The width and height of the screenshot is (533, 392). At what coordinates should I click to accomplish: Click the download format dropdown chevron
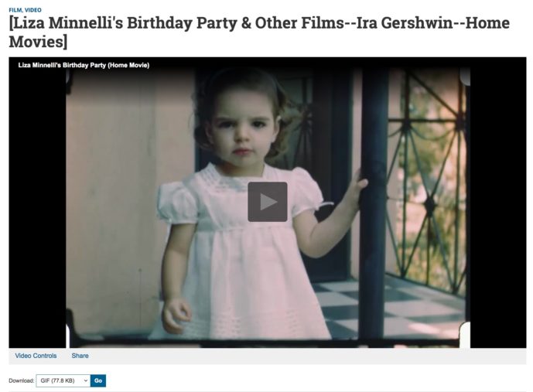[x=86, y=380]
